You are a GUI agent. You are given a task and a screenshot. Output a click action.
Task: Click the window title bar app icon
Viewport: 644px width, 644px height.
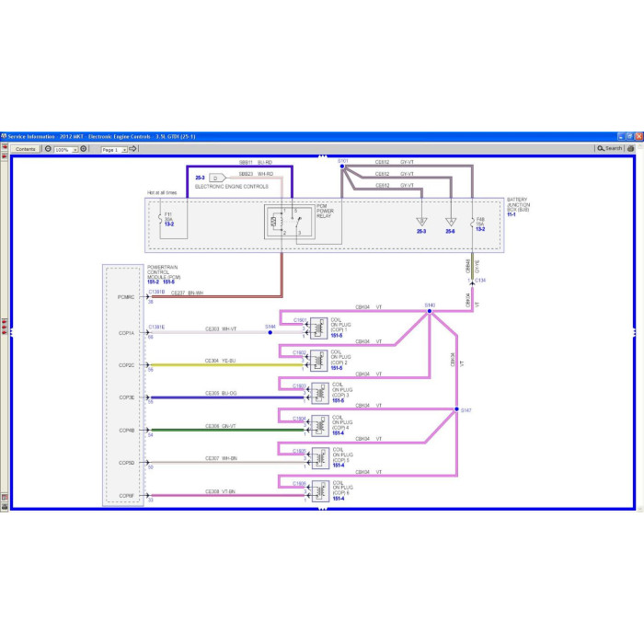click(4, 136)
